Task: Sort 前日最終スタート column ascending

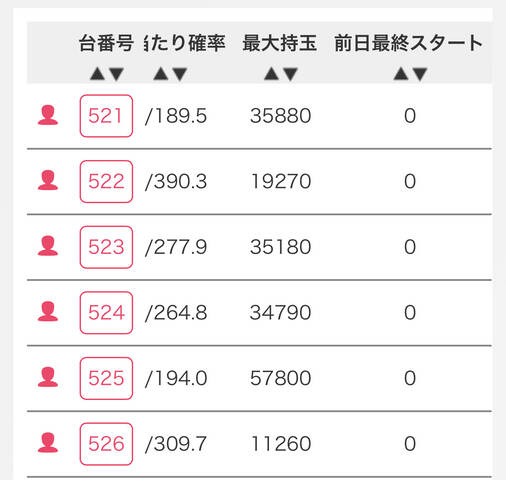Action: click(x=401, y=73)
